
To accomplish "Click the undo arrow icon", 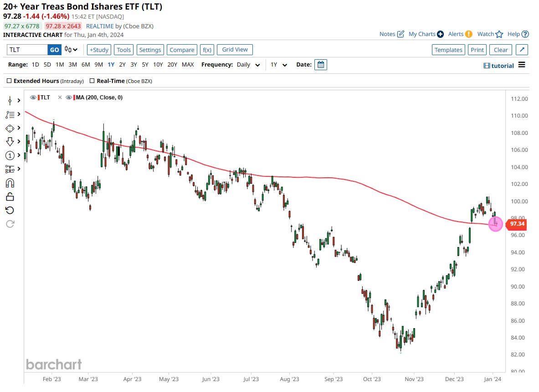I will coord(10,210).
